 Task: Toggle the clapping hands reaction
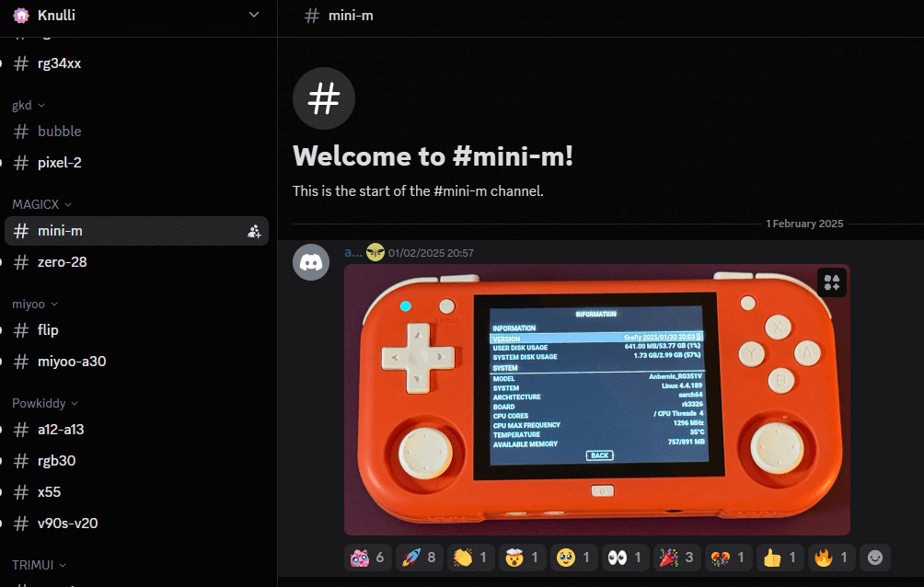[x=470, y=558]
